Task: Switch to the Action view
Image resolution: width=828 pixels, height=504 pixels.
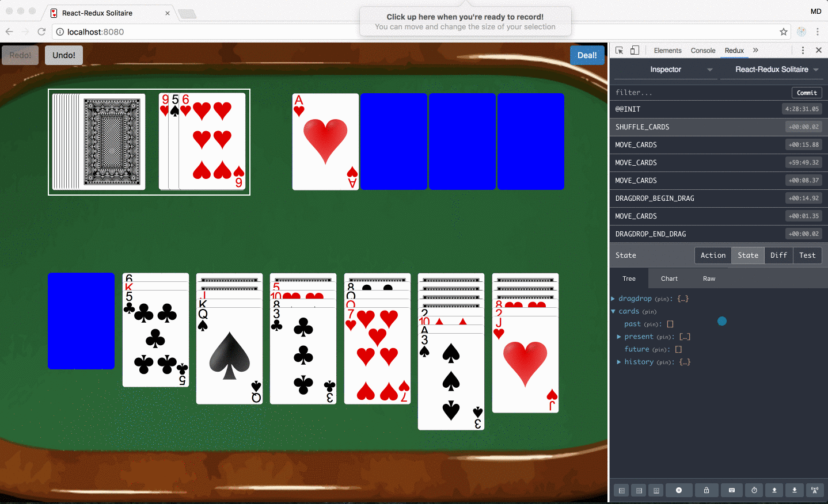Action: tap(713, 255)
